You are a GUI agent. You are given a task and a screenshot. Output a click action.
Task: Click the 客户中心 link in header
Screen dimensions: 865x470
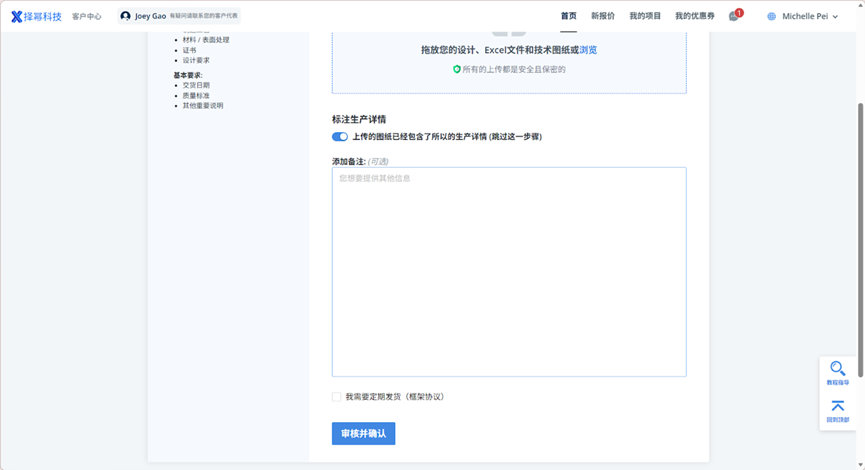tap(87, 16)
